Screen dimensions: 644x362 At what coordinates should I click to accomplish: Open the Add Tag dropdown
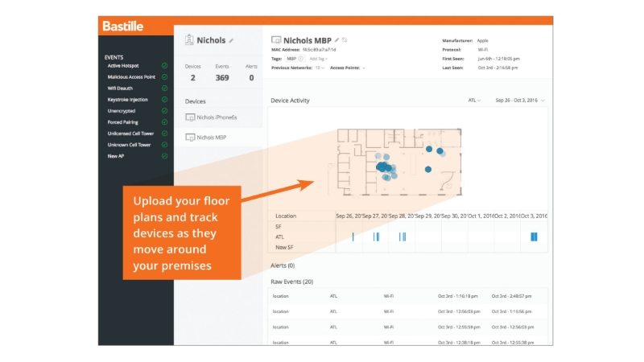[x=318, y=59]
